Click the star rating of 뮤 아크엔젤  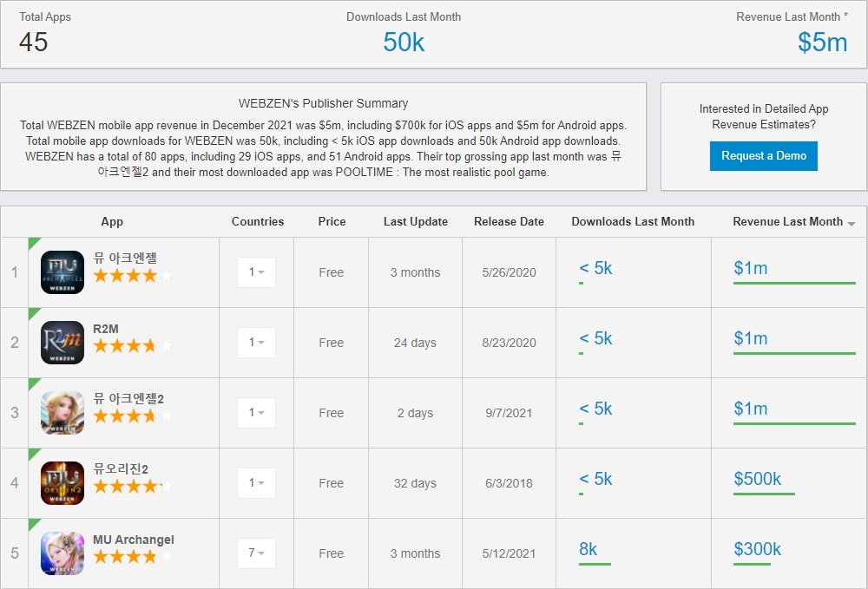133,276
